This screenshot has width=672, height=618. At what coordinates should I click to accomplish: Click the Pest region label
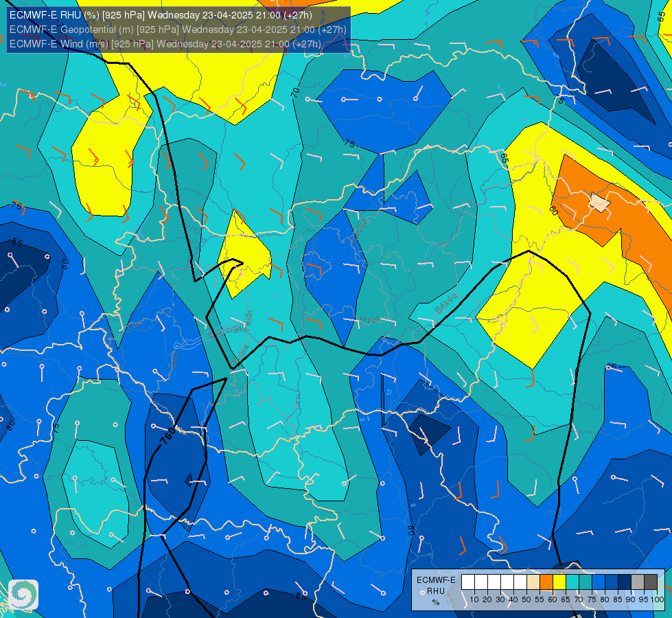click(x=369, y=319)
